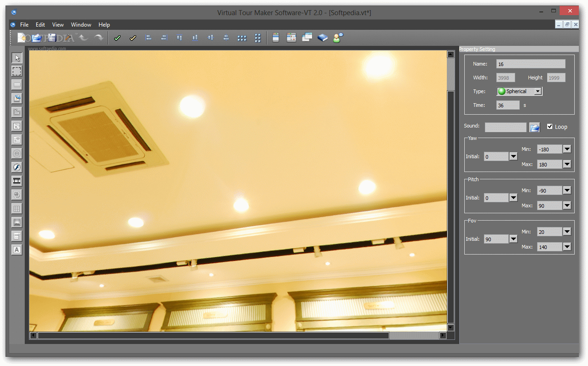Open the Edit menu

[40, 25]
